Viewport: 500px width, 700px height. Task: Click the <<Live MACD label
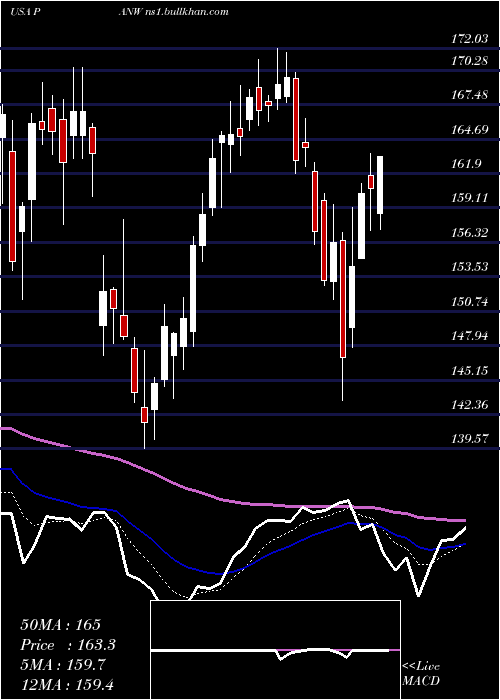[421, 674]
